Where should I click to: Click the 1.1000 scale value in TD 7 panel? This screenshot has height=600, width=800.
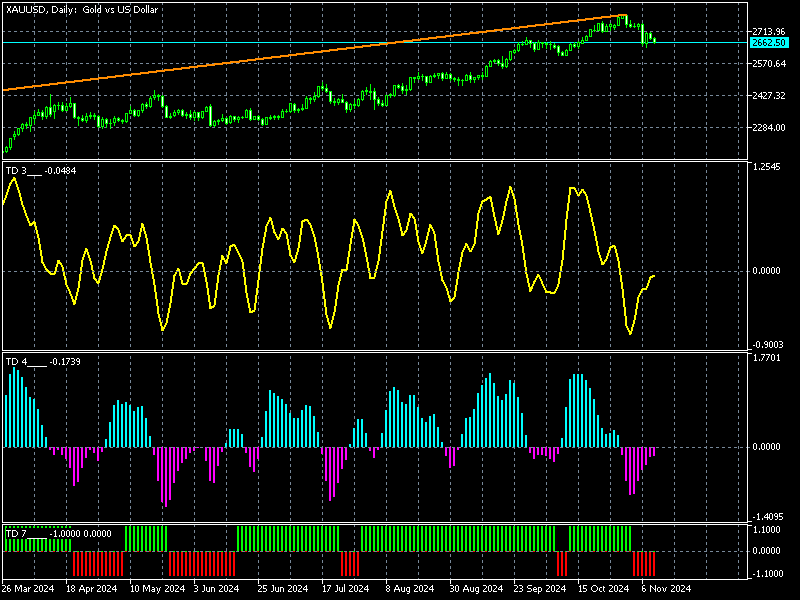pos(766,530)
